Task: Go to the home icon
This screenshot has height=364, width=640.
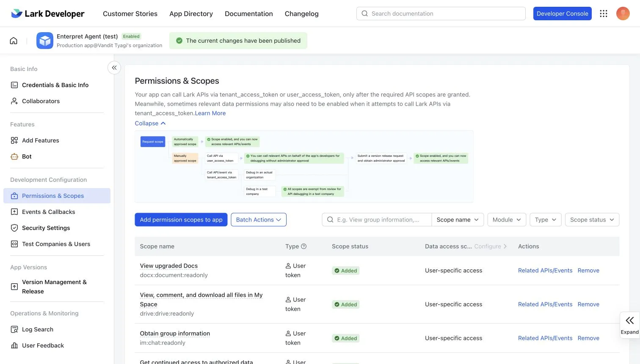Action: point(14,41)
